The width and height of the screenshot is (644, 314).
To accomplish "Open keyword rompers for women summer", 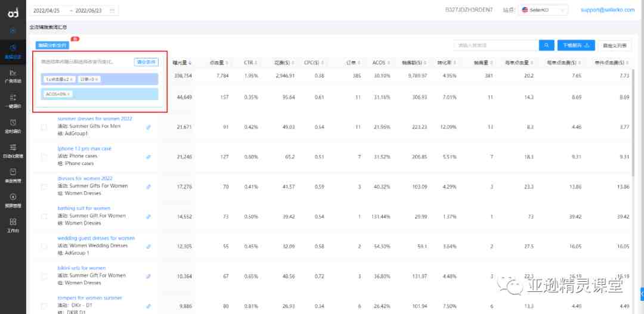I will coord(90,297).
